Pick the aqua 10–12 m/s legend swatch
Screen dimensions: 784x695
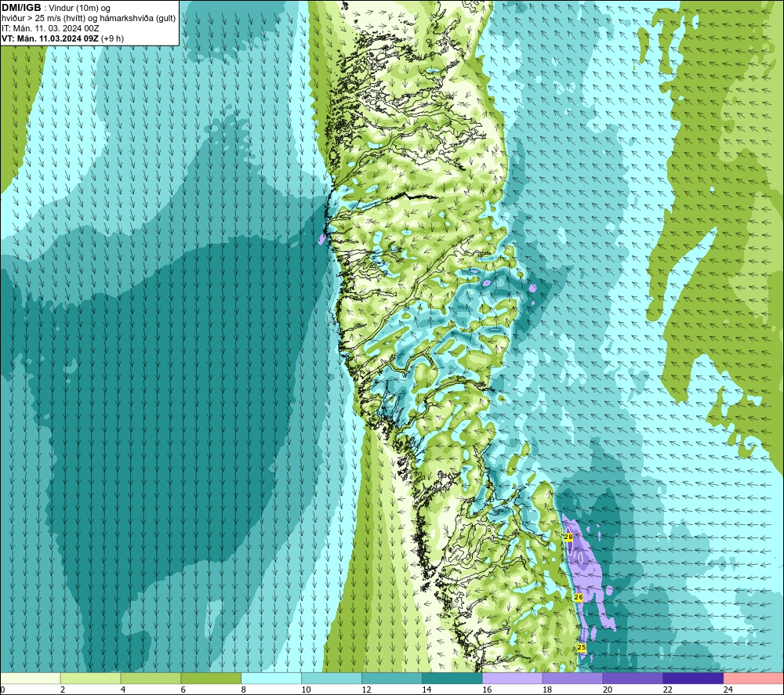click(x=332, y=678)
